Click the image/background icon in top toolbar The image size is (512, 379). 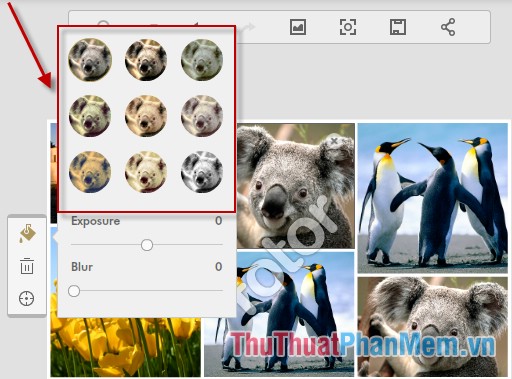(298, 27)
